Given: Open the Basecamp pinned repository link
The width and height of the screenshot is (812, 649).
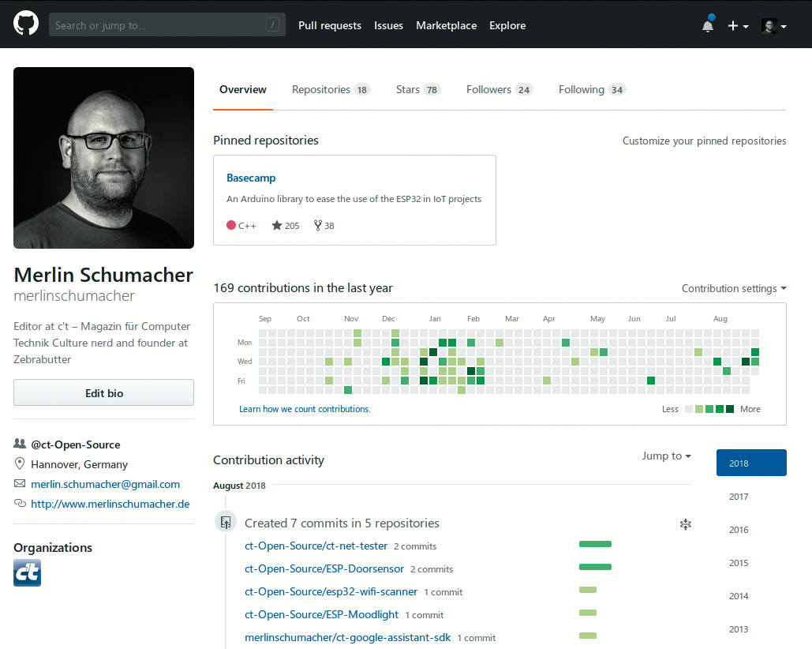Looking at the screenshot, I should click(x=251, y=178).
